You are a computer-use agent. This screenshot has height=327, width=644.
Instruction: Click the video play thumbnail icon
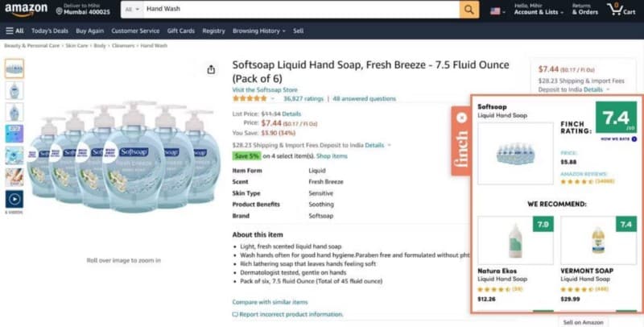(14, 198)
